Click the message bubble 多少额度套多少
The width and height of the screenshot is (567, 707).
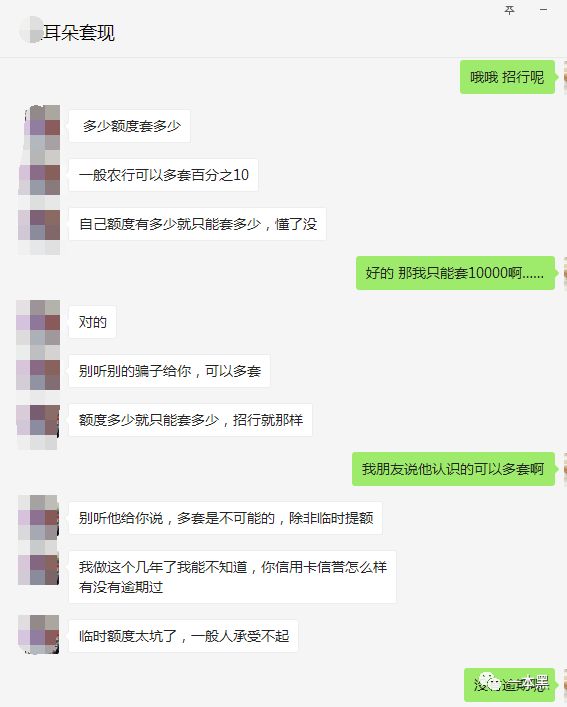click(x=129, y=126)
